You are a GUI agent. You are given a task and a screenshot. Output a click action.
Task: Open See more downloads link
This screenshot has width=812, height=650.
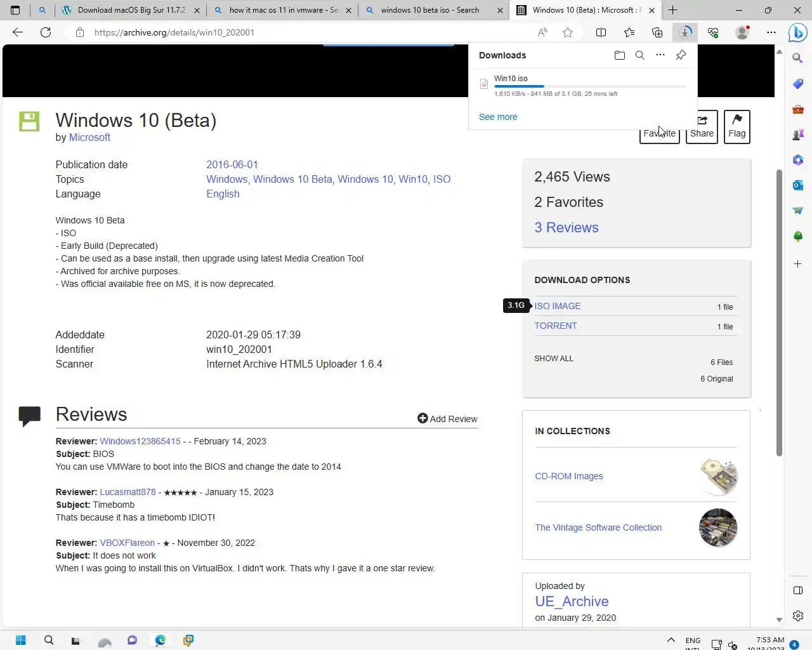[498, 117]
